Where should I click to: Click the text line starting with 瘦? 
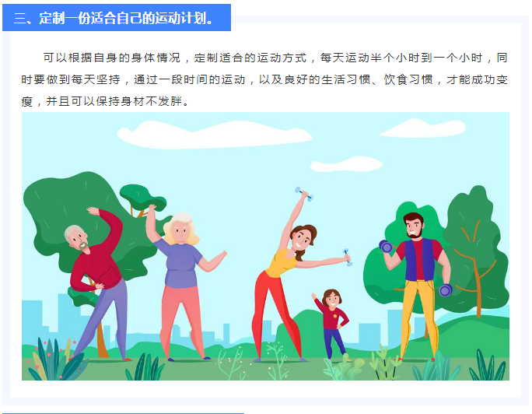[105, 101]
